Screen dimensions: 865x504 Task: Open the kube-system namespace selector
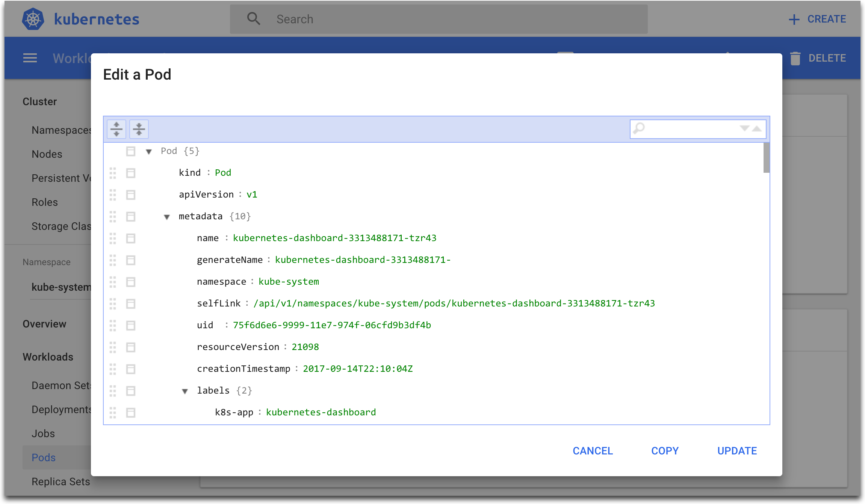[61, 287]
